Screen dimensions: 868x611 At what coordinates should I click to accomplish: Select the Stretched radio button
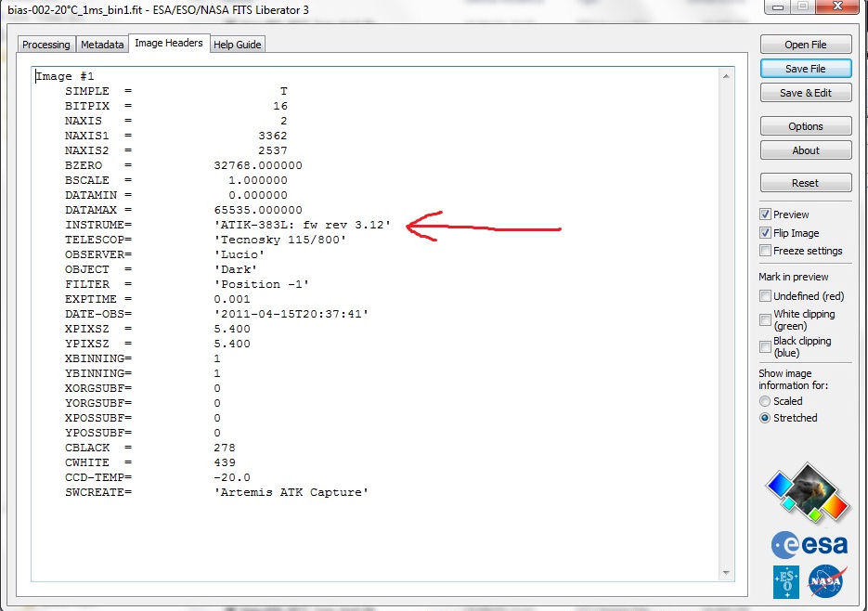pos(765,418)
